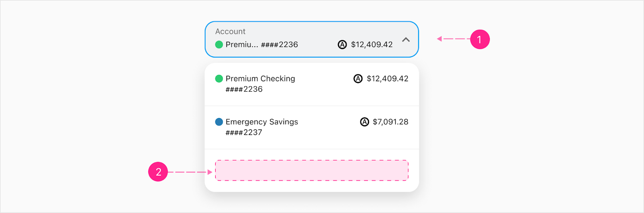Click ####2236 under Premium Checking
This screenshot has width=644, height=213.
coord(244,89)
